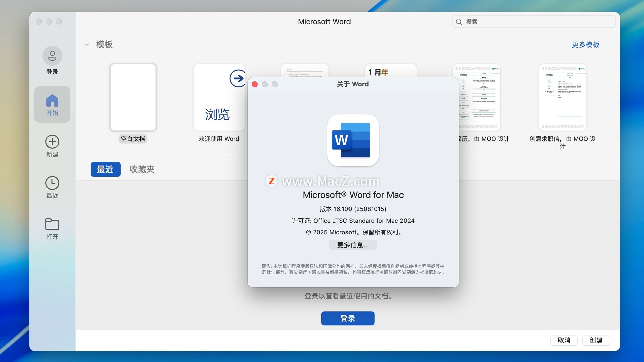
Task: Click the search magnifier icon
Action: (459, 22)
